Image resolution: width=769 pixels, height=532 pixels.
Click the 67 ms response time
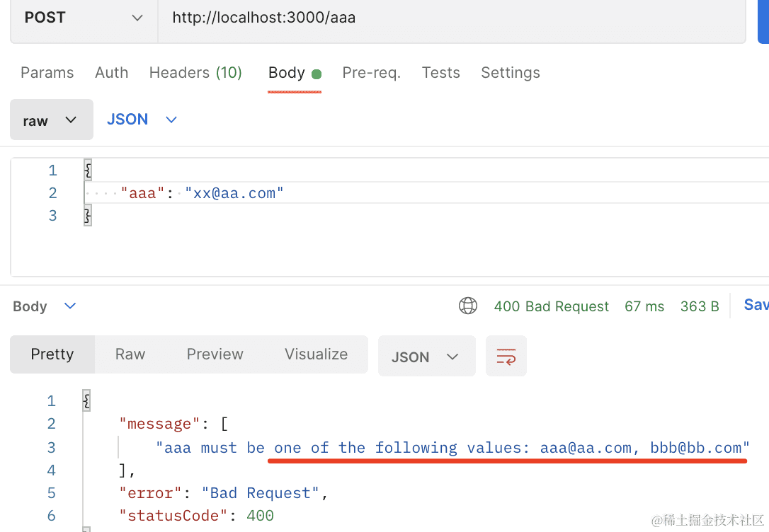pos(644,306)
